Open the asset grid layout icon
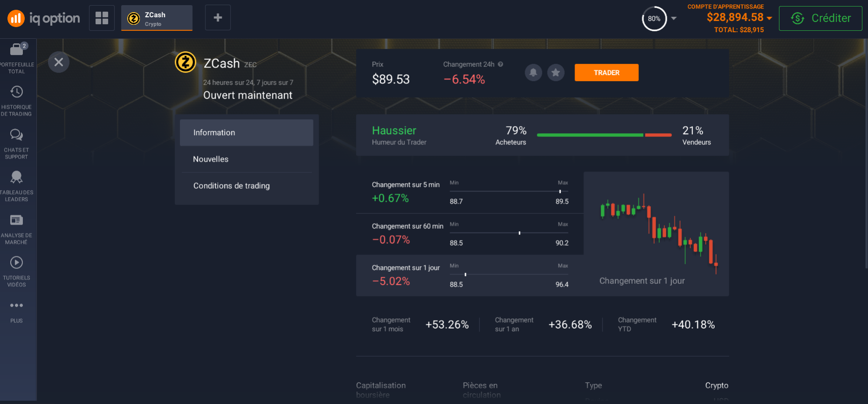This screenshot has height=404, width=868. click(102, 18)
